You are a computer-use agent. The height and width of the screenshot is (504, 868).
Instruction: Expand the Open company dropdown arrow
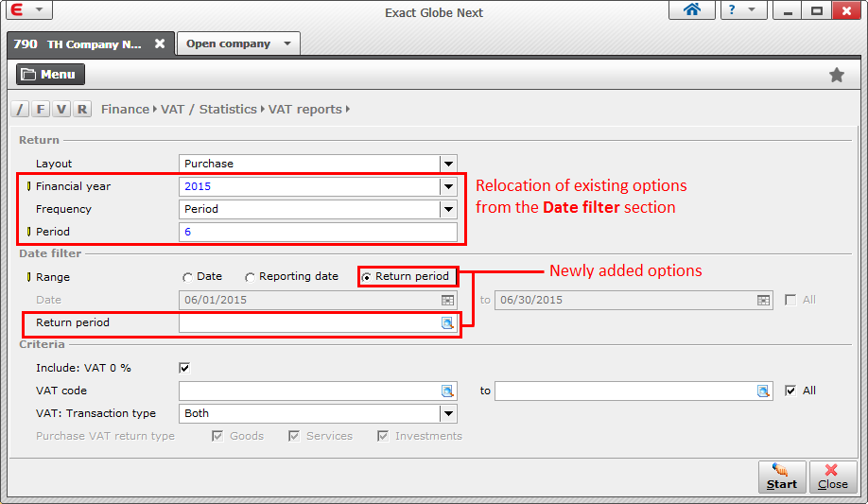(x=287, y=43)
